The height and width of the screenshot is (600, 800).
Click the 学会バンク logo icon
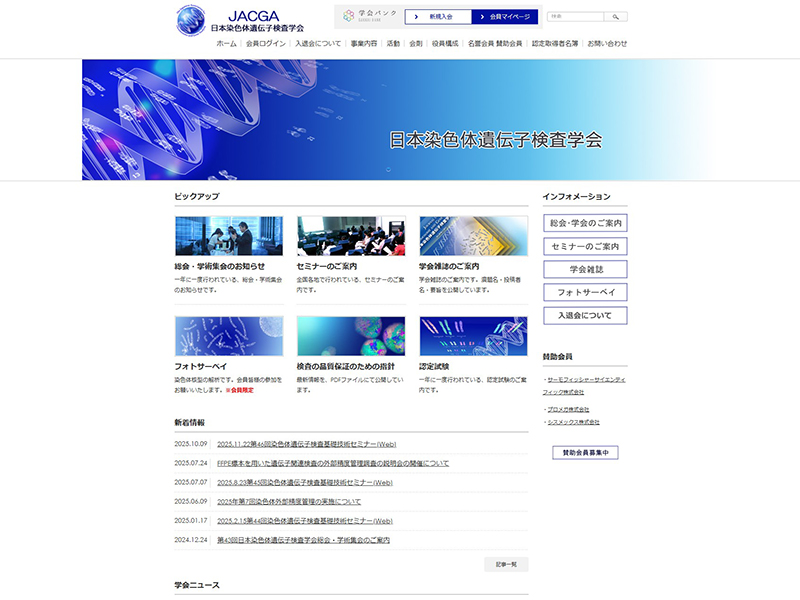(349, 16)
